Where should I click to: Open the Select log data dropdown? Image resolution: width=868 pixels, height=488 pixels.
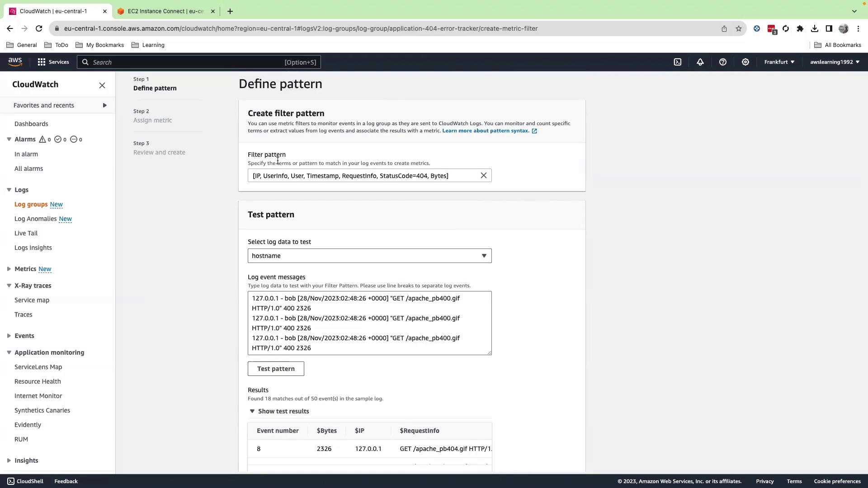369,256
